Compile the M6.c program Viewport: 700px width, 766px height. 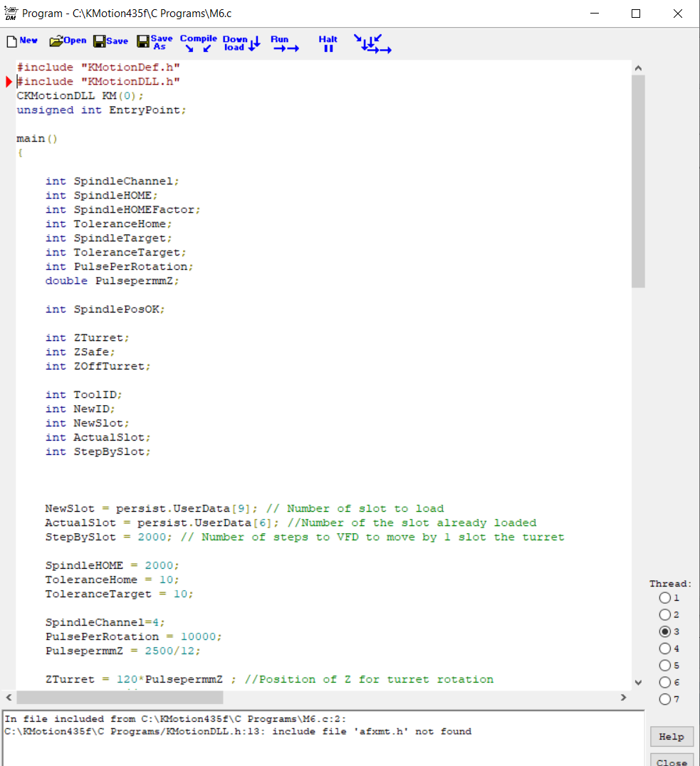pyautogui.click(x=198, y=43)
